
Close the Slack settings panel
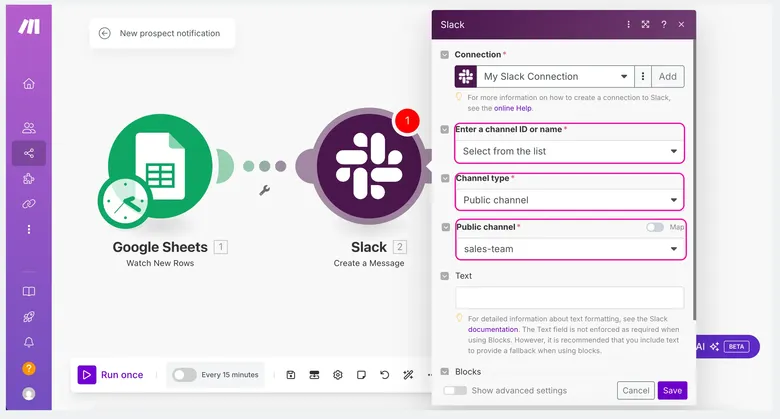pyautogui.click(x=682, y=24)
